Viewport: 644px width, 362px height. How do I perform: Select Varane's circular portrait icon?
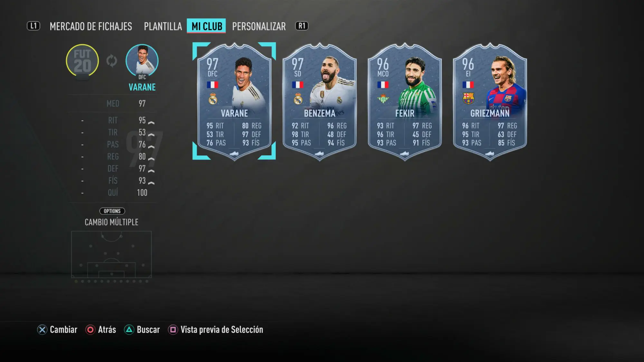tap(142, 60)
